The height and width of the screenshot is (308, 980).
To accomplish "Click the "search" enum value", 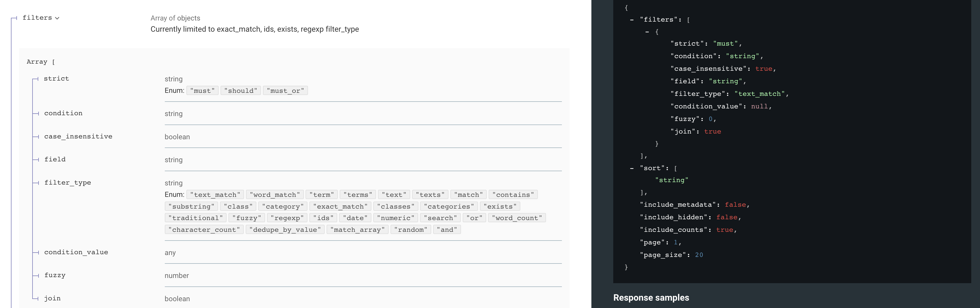I will pos(441,218).
